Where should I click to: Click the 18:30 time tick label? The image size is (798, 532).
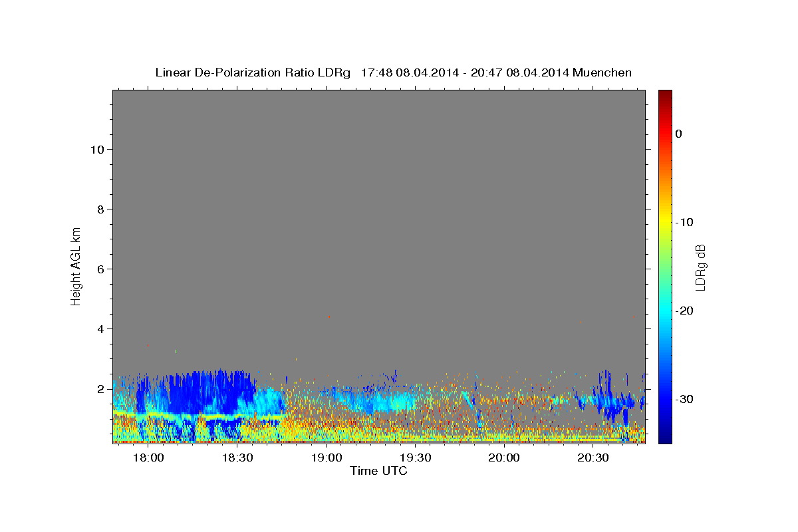237,458
